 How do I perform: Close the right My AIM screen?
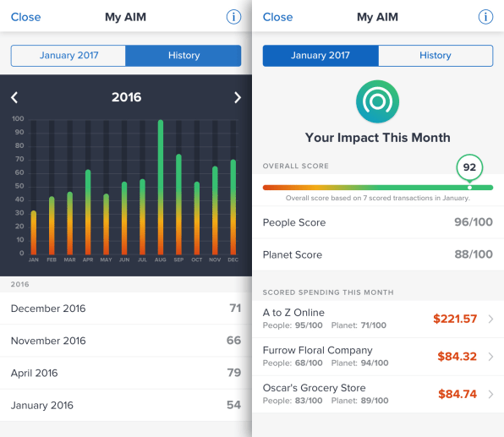pyautogui.click(x=277, y=17)
